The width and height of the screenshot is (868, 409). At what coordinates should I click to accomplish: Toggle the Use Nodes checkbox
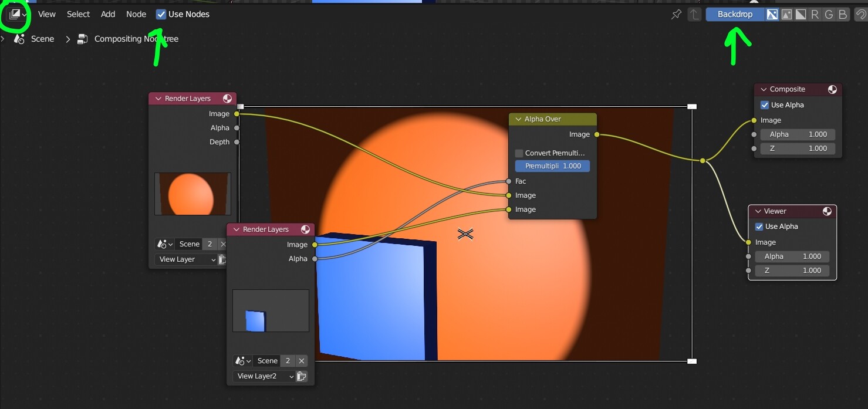click(160, 14)
